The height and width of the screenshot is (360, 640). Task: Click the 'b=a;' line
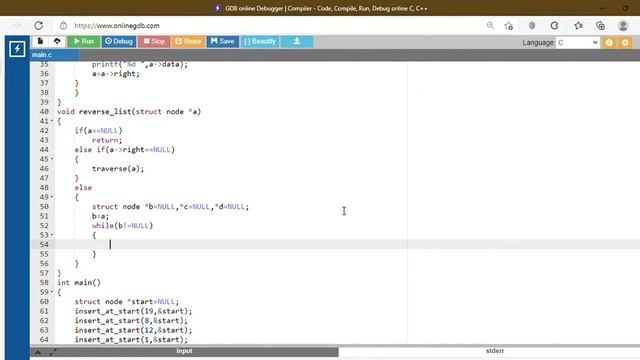(x=100, y=216)
